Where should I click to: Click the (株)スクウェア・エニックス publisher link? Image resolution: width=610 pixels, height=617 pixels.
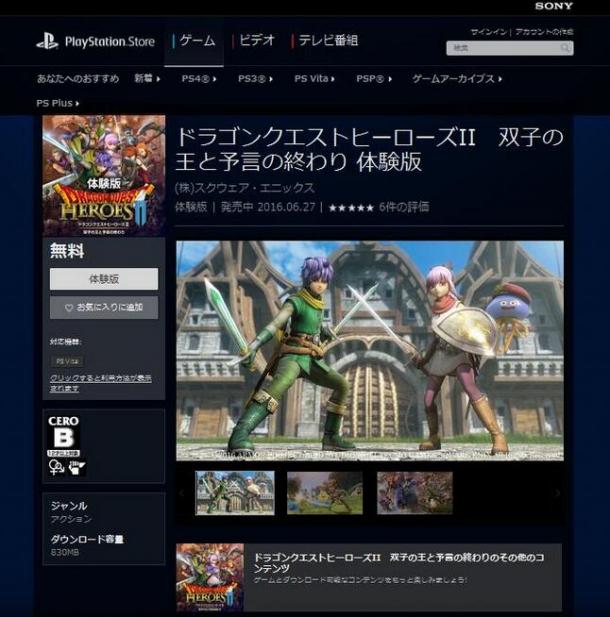pyautogui.click(x=245, y=188)
